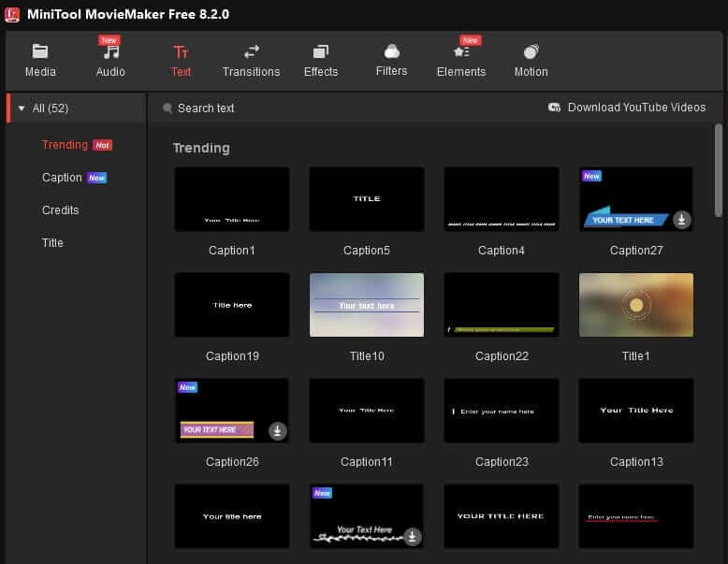The width and height of the screenshot is (728, 564).
Task: Open the Filters panel
Action: tap(391, 60)
